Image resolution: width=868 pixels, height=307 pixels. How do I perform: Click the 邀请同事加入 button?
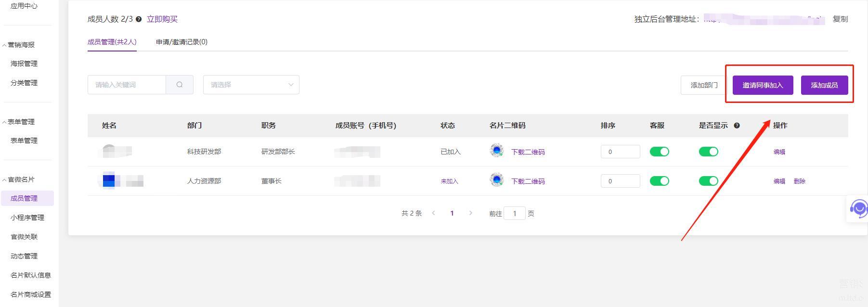(x=763, y=85)
